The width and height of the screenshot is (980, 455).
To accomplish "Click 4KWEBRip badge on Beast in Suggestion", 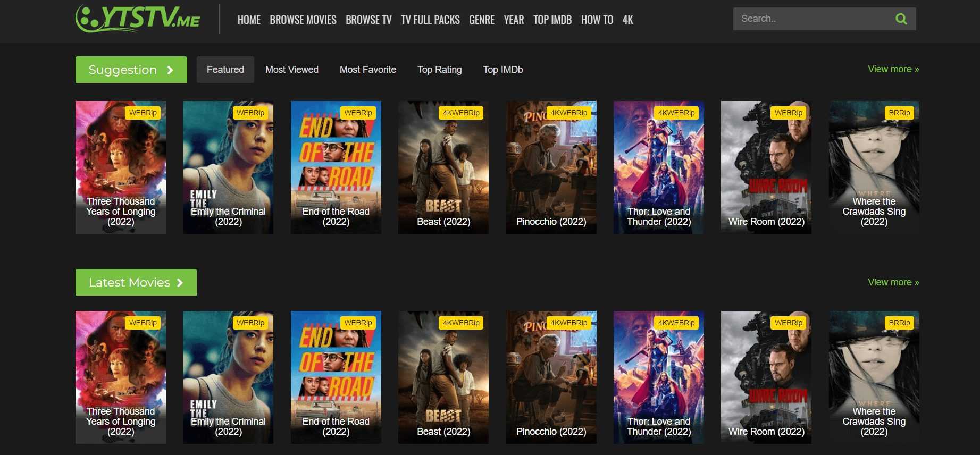I will point(461,113).
